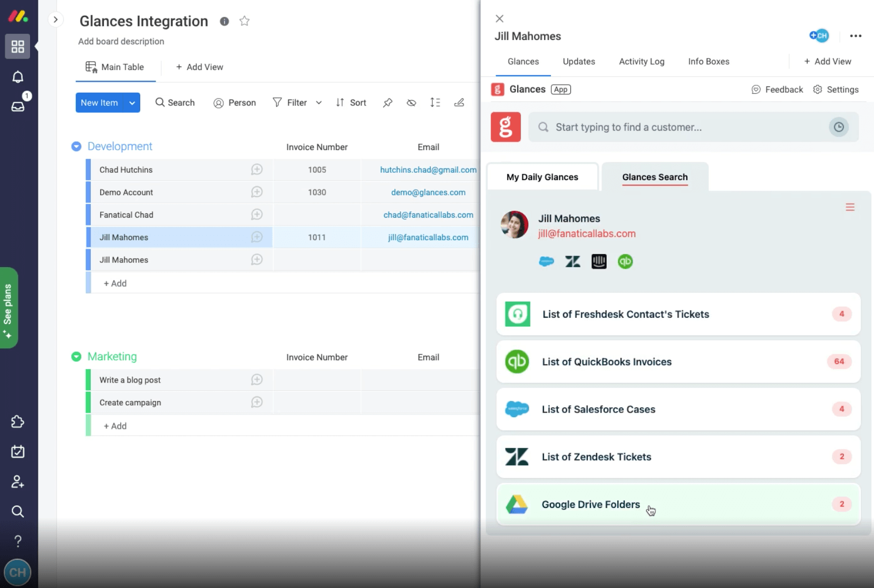
Task: Open the sidebar search magnifier
Action: [18, 511]
